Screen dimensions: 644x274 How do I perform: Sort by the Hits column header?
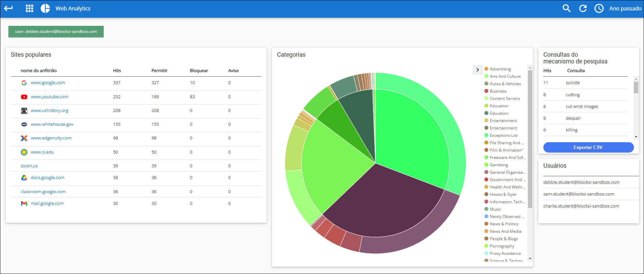coord(117,71)
